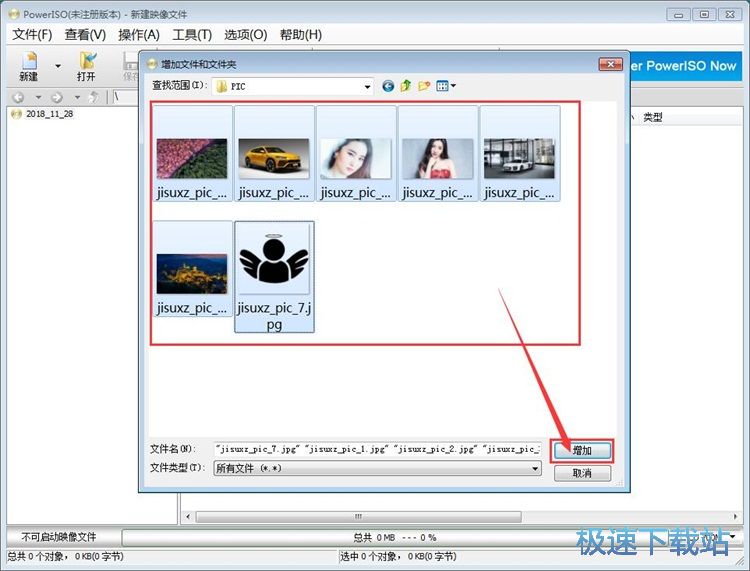Click the 取消 button
The width and height of the screenshot is (750, 571).
582,473
